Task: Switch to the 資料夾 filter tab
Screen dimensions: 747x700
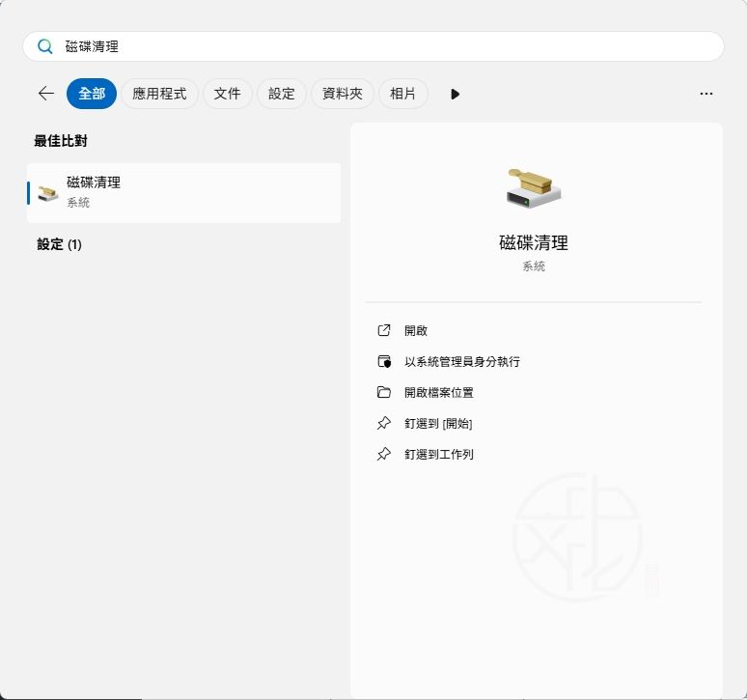Action: pyautogui.click(x=342, y=94)
